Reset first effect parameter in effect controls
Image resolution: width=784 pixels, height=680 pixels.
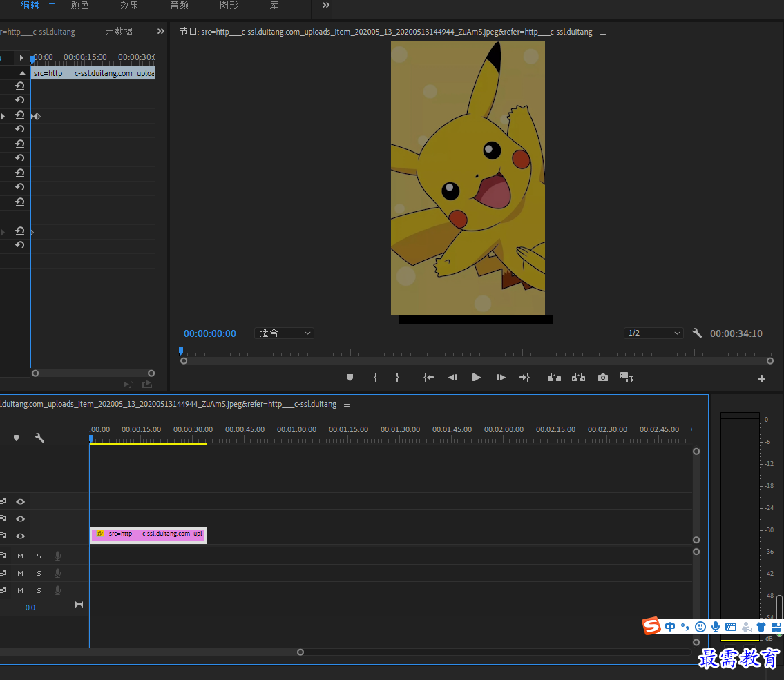[20, 86]
